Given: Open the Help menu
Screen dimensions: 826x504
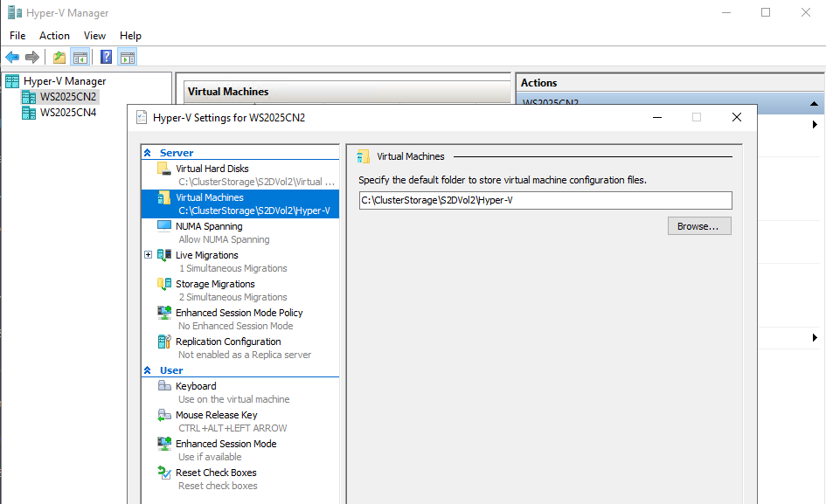Looking at the screenshot, I should click(130, 36).
